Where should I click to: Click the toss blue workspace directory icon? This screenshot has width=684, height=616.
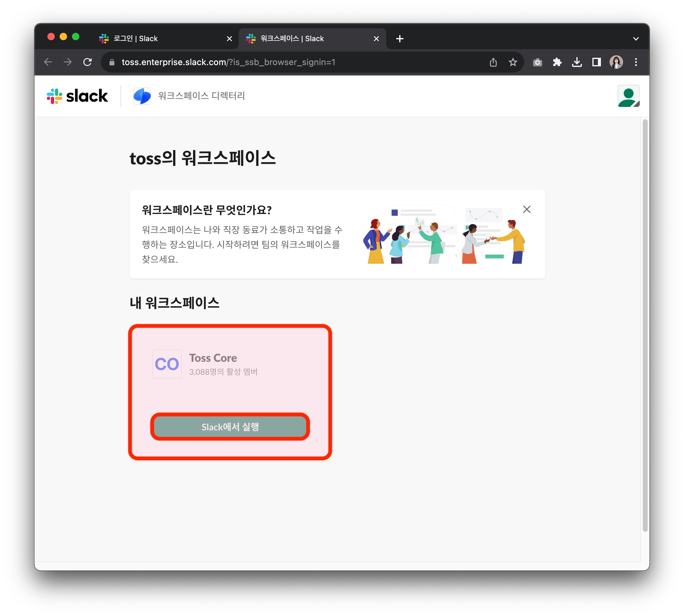coord(142,96)
